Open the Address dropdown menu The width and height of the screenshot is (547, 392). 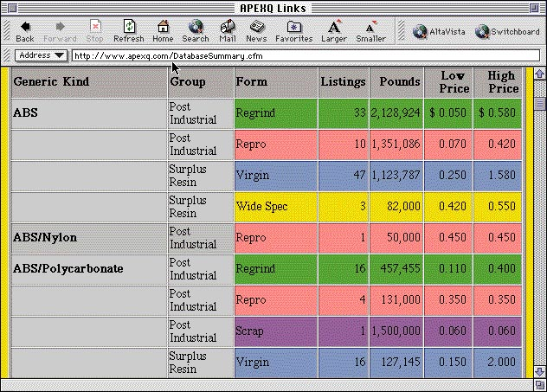42,55
